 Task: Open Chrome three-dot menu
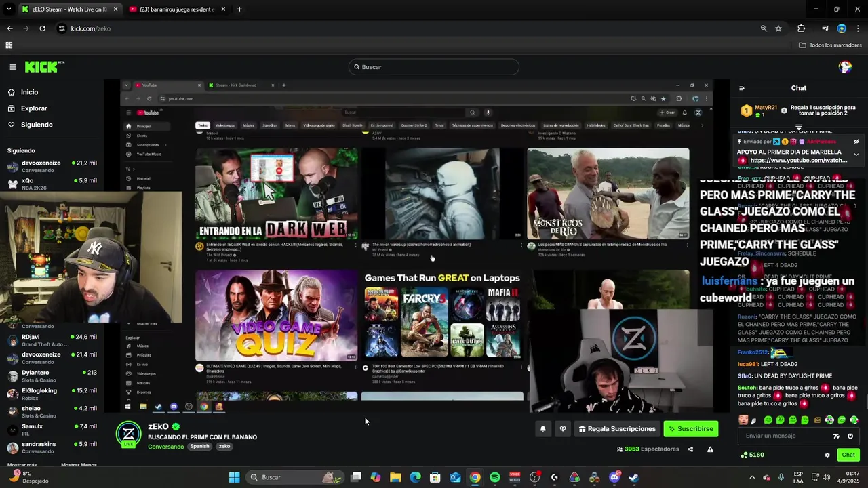point(858,28)
